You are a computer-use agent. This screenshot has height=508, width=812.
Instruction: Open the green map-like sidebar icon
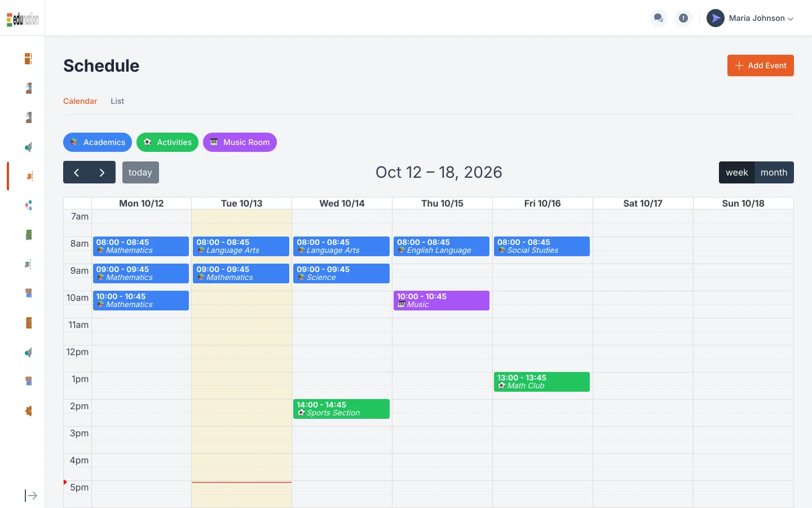28,235
